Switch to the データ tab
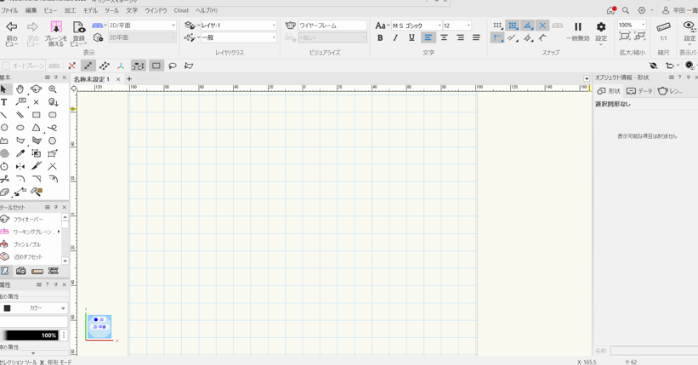The width and height of the screenshot is (698, 365). (x=639, y=91)
